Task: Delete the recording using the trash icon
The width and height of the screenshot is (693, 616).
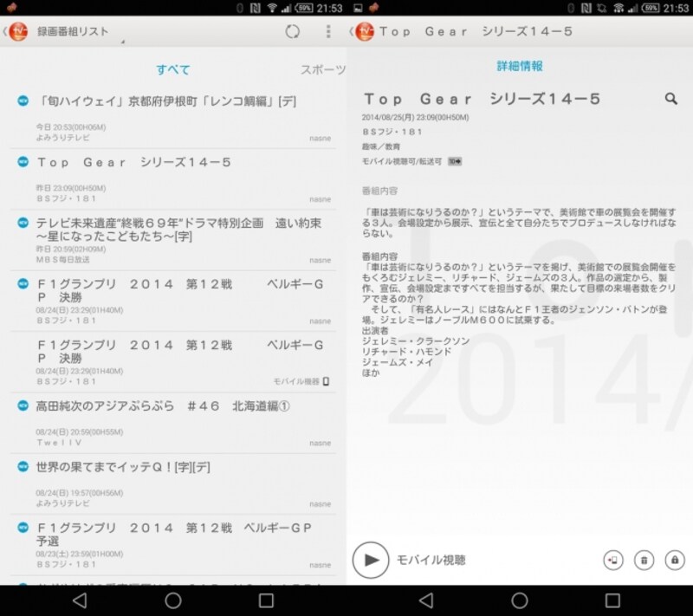Action: pos(644,560)
